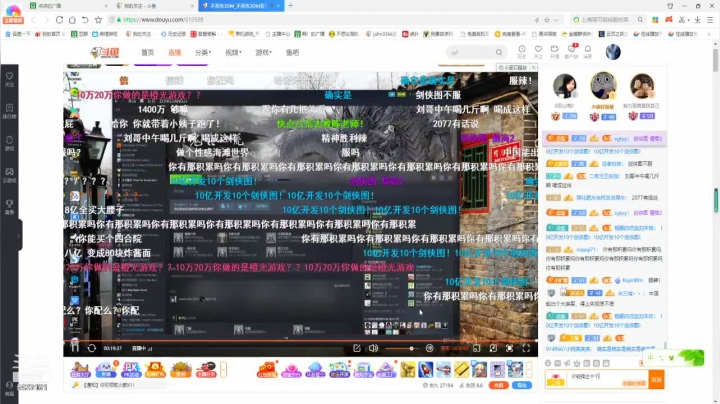Open emoji picker in chat toolbar

click(x=548, y=363)
